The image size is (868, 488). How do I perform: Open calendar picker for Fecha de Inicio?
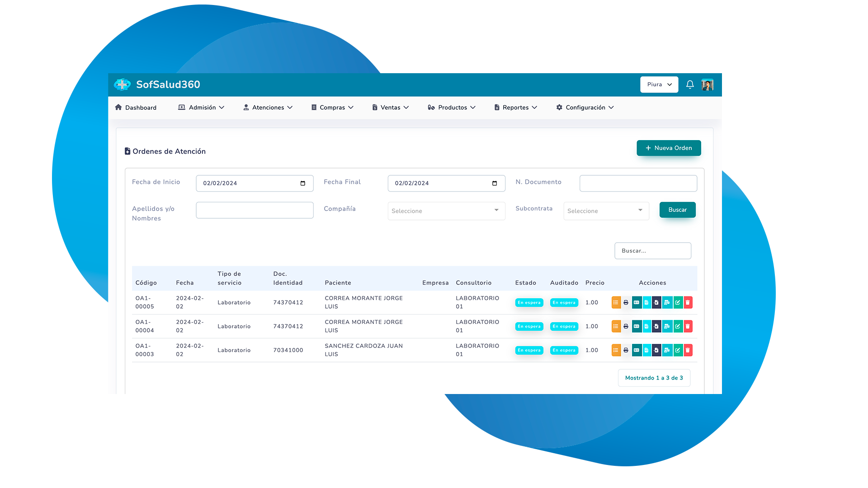pyautogui.click(x=303, y=183)
